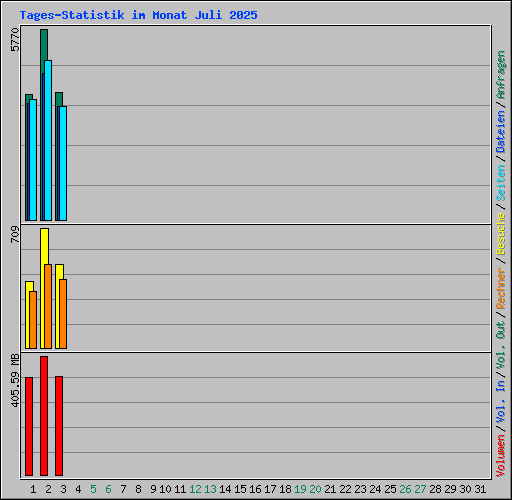Click the 'Anfragen' legend label
512x500 pixels.
coord(501,75)
